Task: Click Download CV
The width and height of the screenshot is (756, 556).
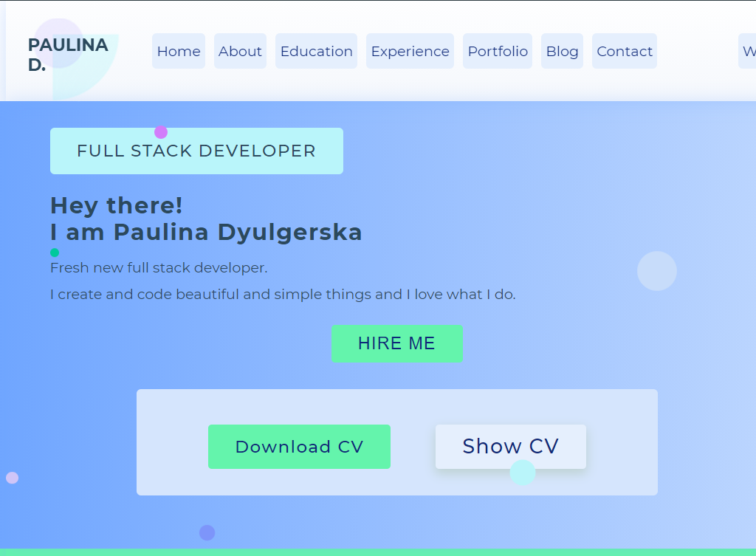Action: pos(299,447)
